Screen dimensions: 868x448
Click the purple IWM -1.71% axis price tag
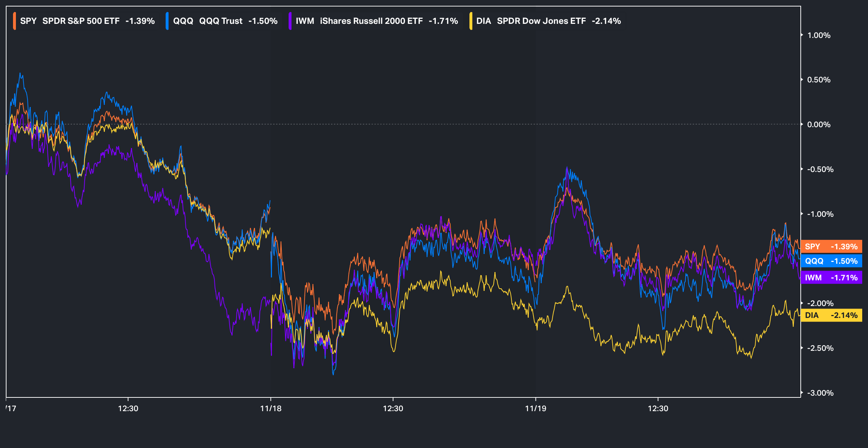click(831, 277)
